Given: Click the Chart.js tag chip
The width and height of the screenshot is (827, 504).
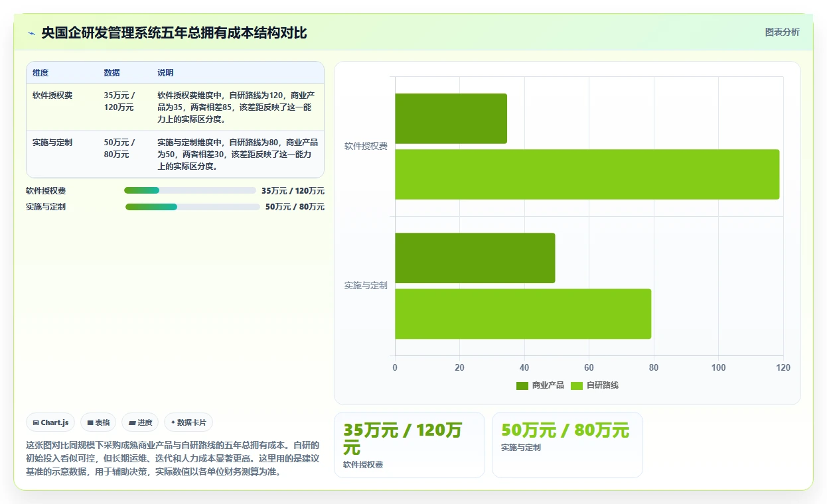Looking at the screenshot, I should (x=50, y=422).
